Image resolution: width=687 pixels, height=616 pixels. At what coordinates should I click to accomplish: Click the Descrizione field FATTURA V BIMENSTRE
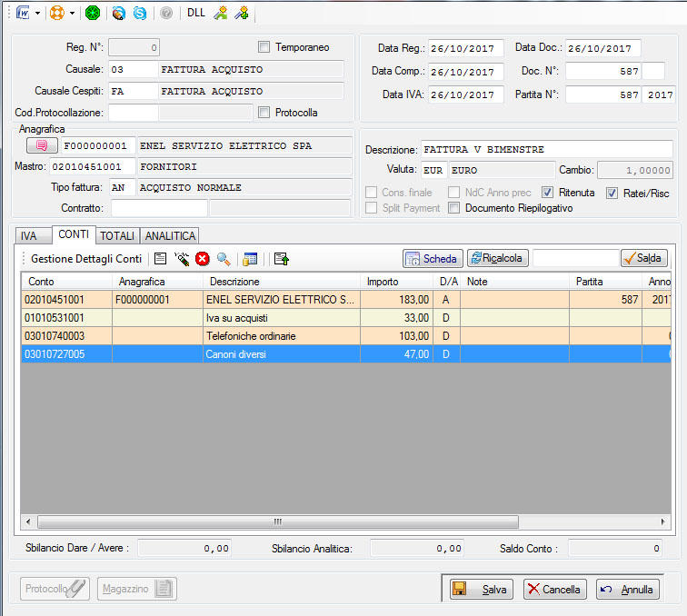pos(546,149)
